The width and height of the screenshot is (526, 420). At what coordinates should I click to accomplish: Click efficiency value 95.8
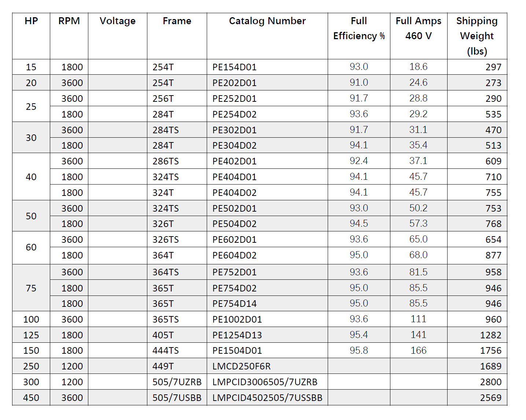[359, 350]
